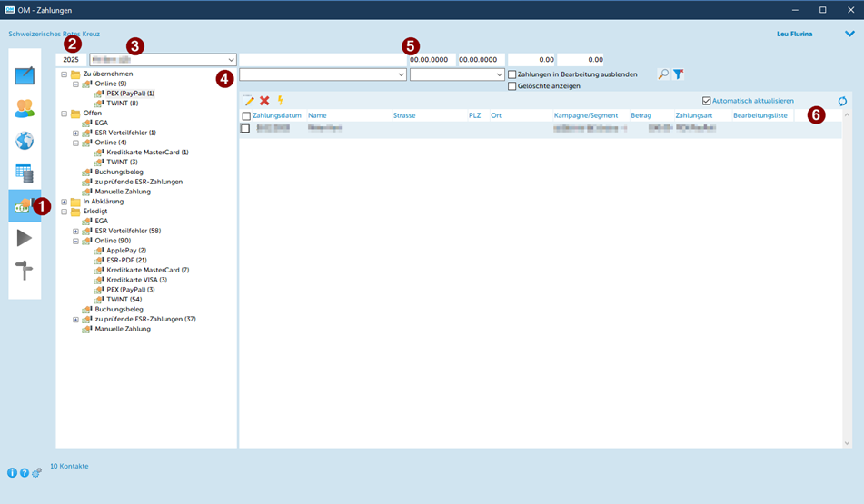
Task: Expand the user menu chevron by Leu Flurina
Action: (849, 34)
